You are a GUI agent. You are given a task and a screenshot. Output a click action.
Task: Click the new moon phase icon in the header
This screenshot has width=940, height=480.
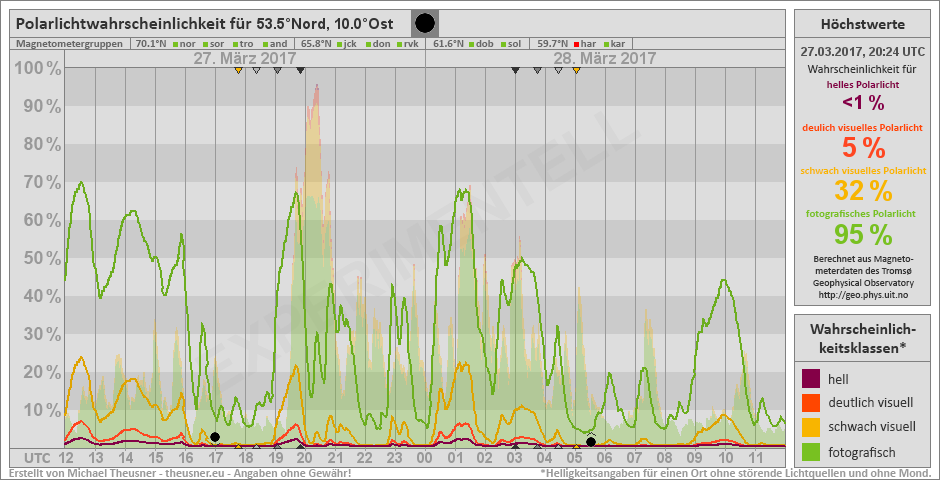click(425, 23)
